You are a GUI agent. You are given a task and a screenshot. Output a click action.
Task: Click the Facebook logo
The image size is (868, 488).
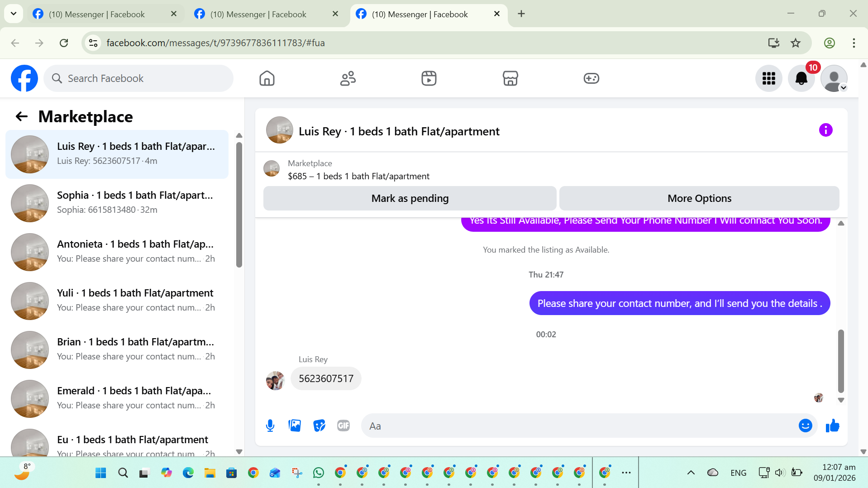(24, 78)
